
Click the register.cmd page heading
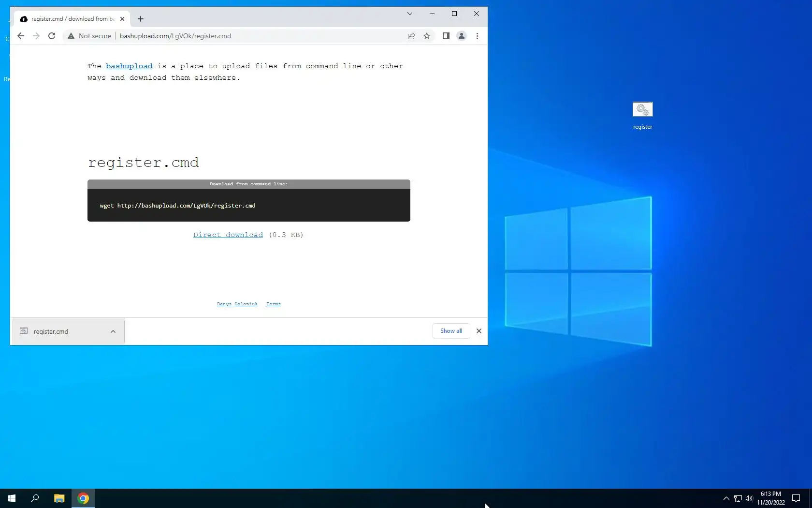pyautogui.click(x=144, y=163)
